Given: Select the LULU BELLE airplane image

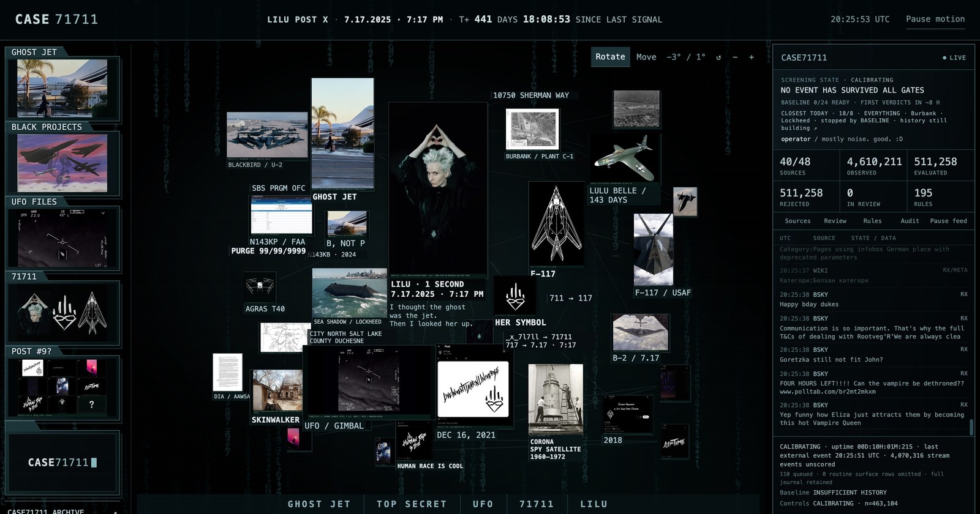Looking at the screenshot, I should coord(625,158).
